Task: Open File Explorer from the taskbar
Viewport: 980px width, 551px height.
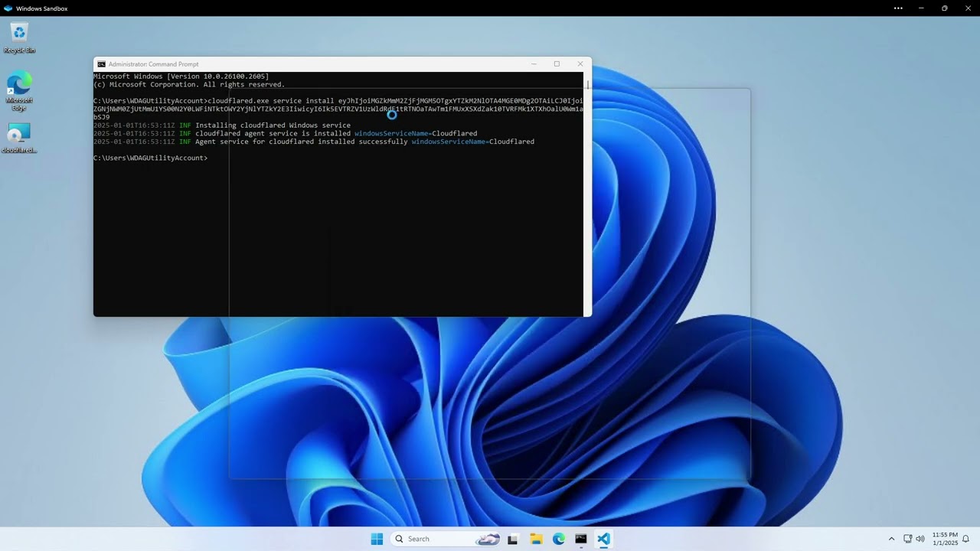Action: [x=536, y=539]
